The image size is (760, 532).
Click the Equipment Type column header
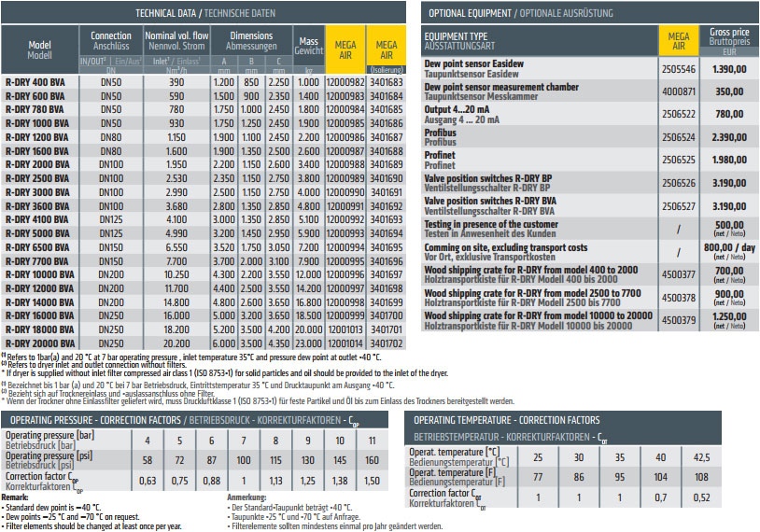(x=459, y=41)
